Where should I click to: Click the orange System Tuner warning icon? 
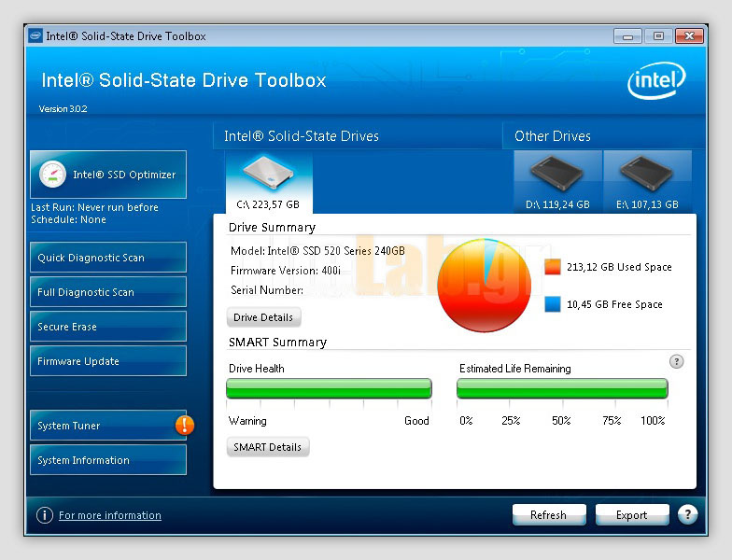point(185,426)
